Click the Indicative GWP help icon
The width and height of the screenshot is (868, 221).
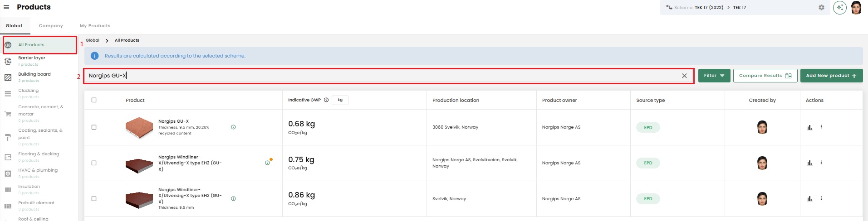[x=326, y=100]
